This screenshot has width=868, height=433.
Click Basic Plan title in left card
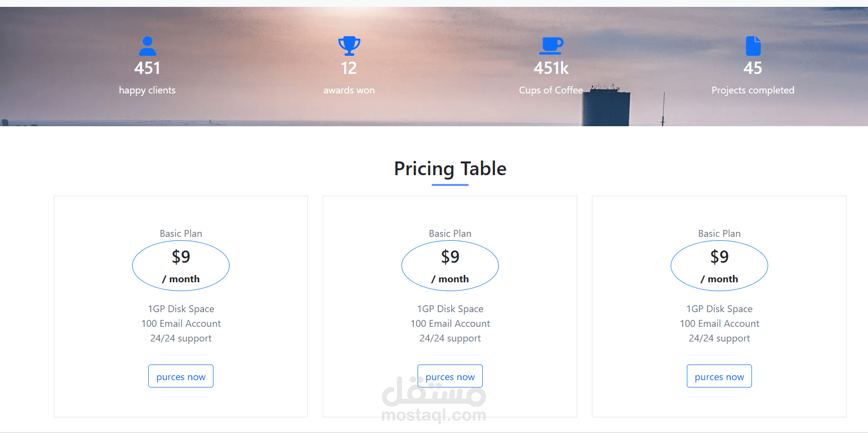pos(181,233)
